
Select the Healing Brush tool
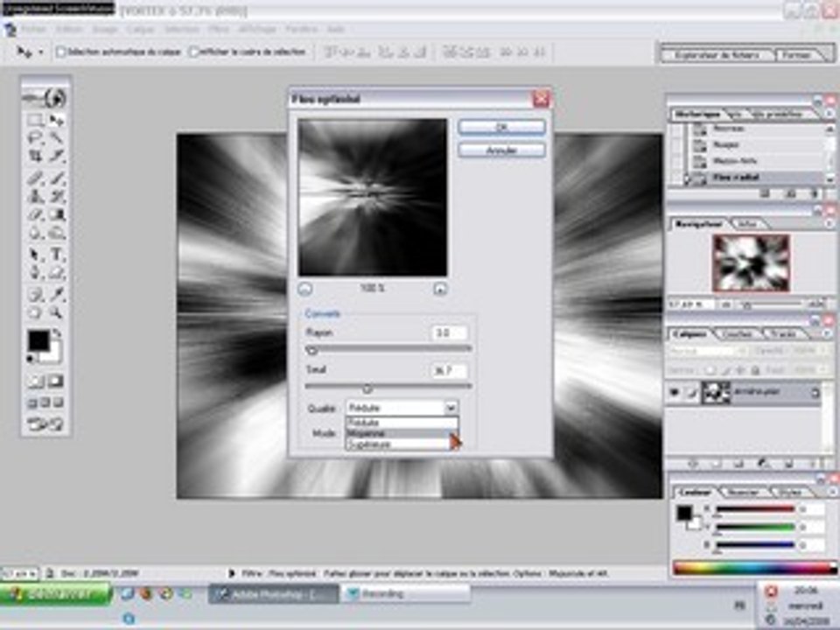coord(35,178)
